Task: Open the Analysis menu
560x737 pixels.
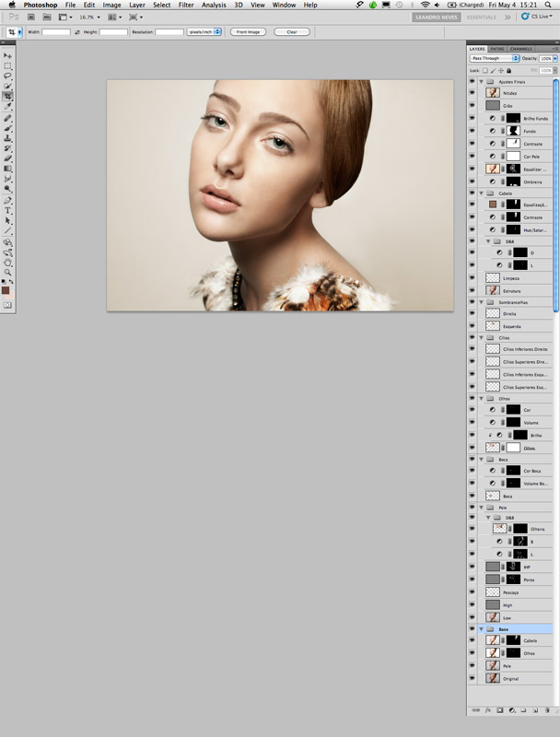Action: tap(214, 5)
